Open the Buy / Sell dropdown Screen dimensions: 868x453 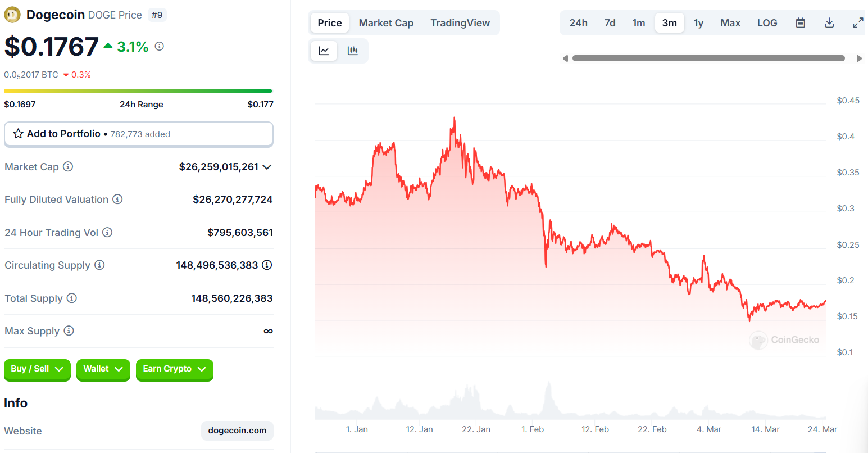(37, 369)
